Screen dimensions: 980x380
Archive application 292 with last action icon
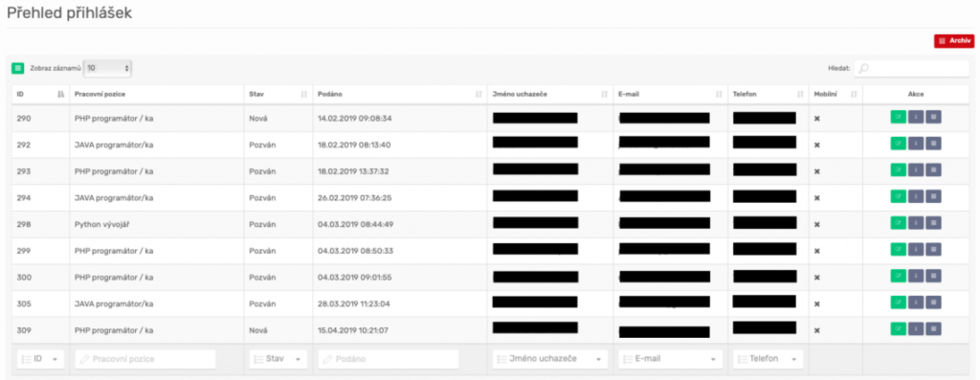933,144
